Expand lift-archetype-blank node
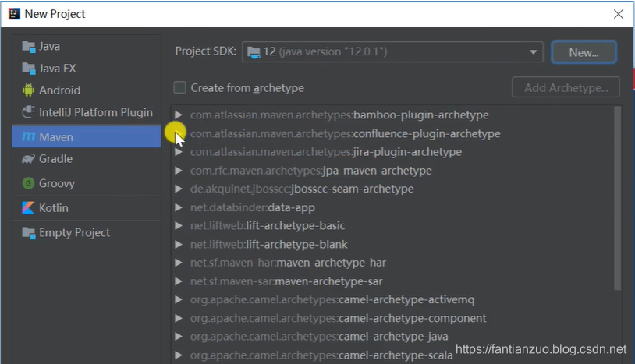This screenshot has width=635, height=364. click(x=178, y=244)
